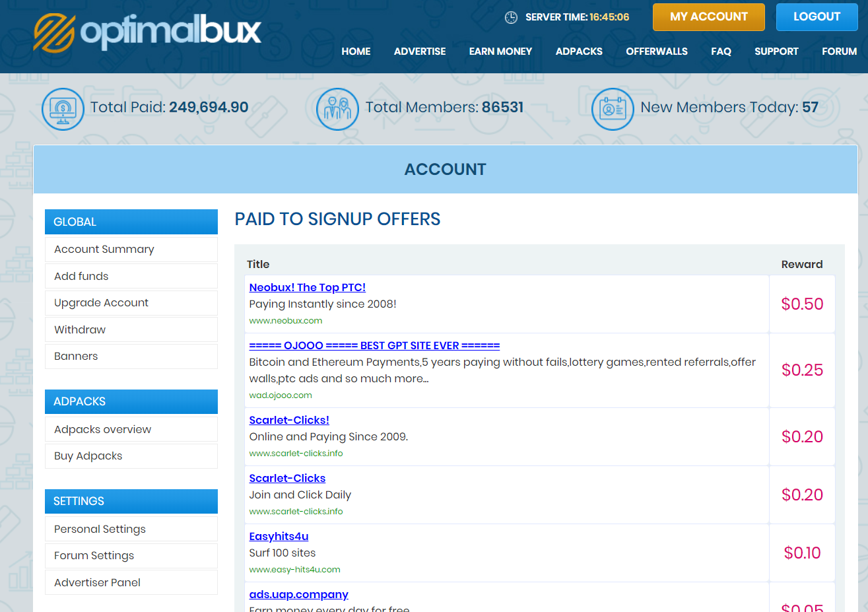868x612 pixels.
Task: Click the $0.25 reward for OJOOO
Action: pos(802,370)
